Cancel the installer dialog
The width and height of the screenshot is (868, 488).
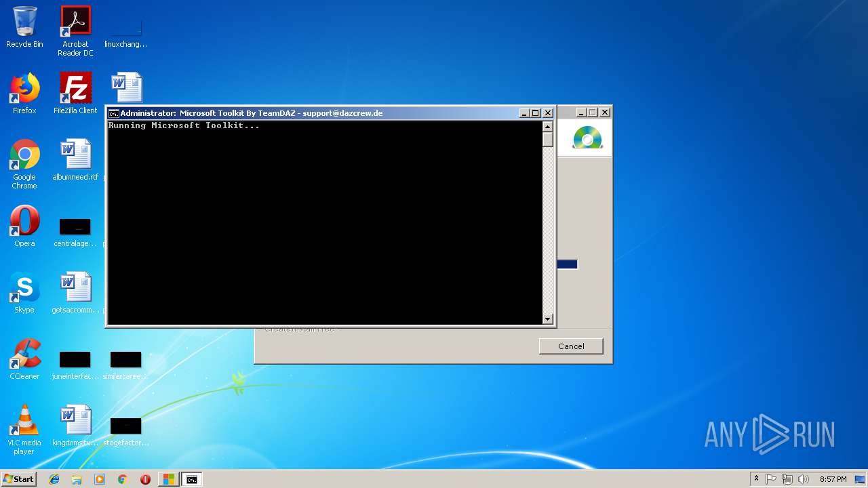pos(571,346)
